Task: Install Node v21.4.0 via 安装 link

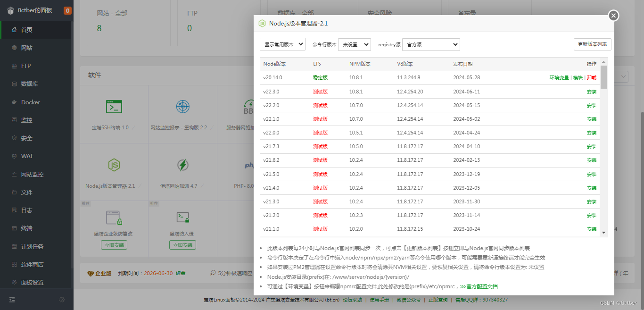Action: click(x=592, y=188)
